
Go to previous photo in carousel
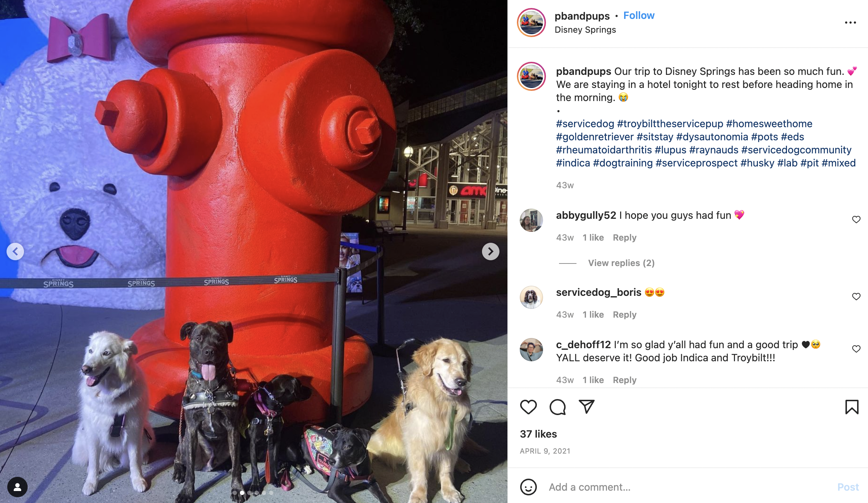click(15, 251)
